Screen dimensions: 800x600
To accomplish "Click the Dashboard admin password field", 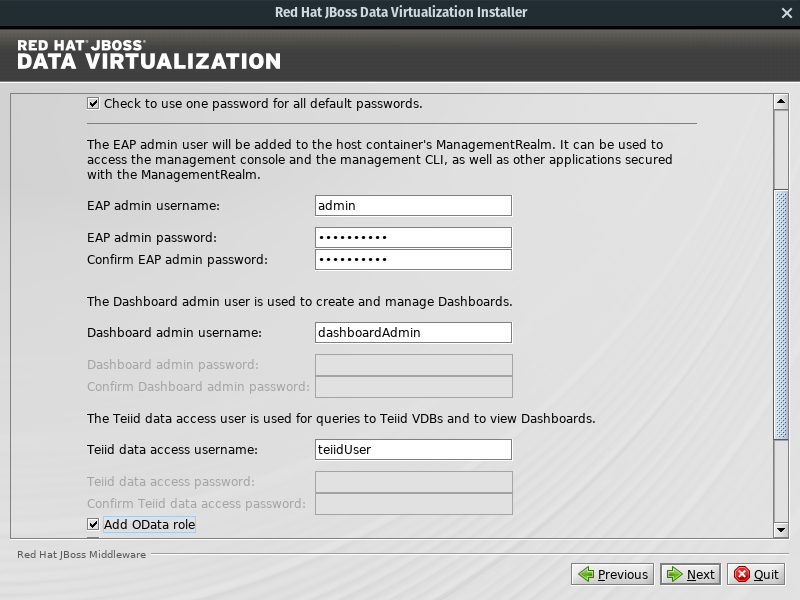I will (414, 365).
